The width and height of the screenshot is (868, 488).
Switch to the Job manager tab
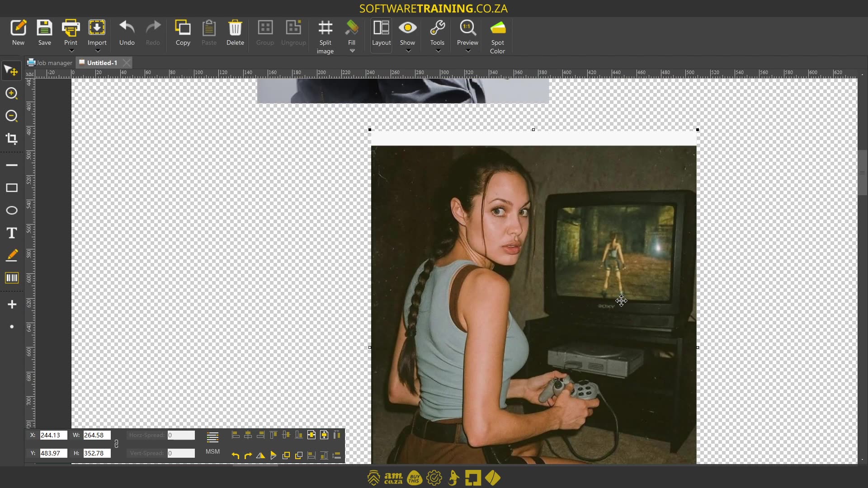[50, 63]
